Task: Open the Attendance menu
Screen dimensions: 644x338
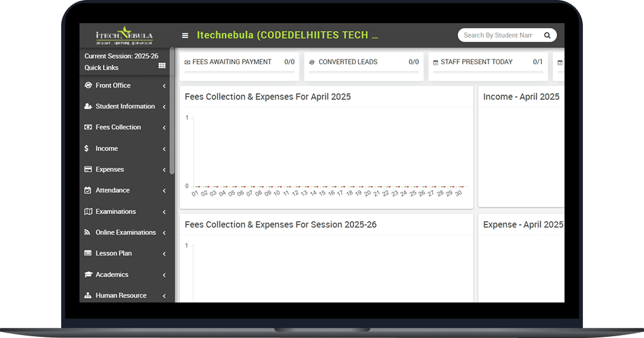Action: [125, 190]
